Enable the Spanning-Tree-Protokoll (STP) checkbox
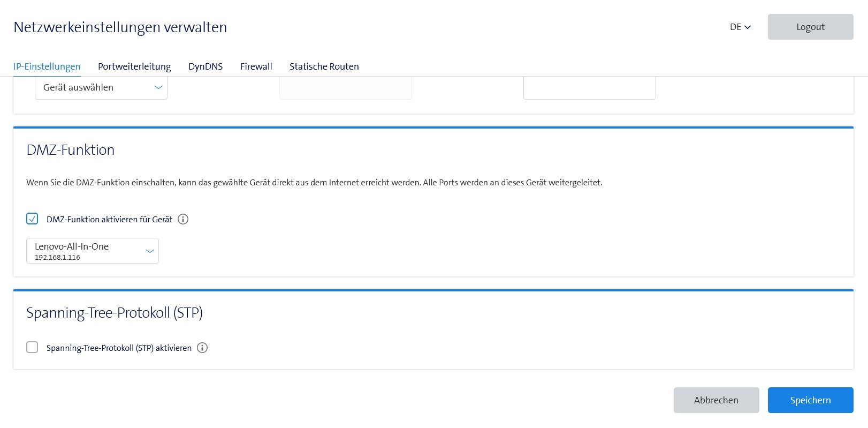 pyautogui.click(x=32, y=347)
